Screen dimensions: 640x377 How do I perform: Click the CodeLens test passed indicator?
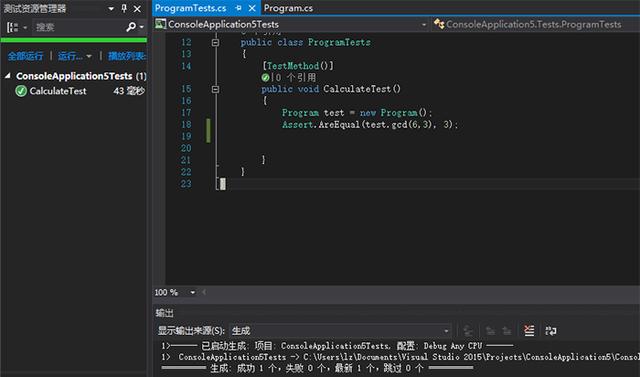pyautogui.click(x=265, y=78)
